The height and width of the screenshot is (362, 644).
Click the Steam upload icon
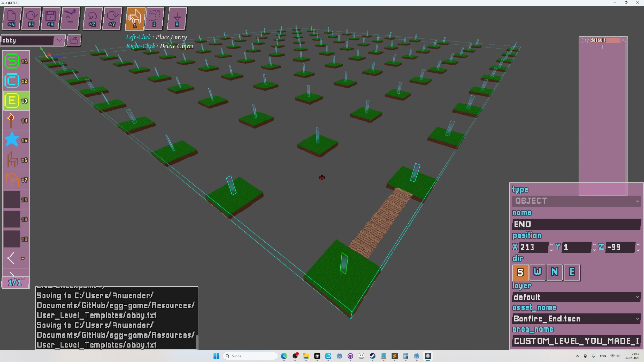70,18
